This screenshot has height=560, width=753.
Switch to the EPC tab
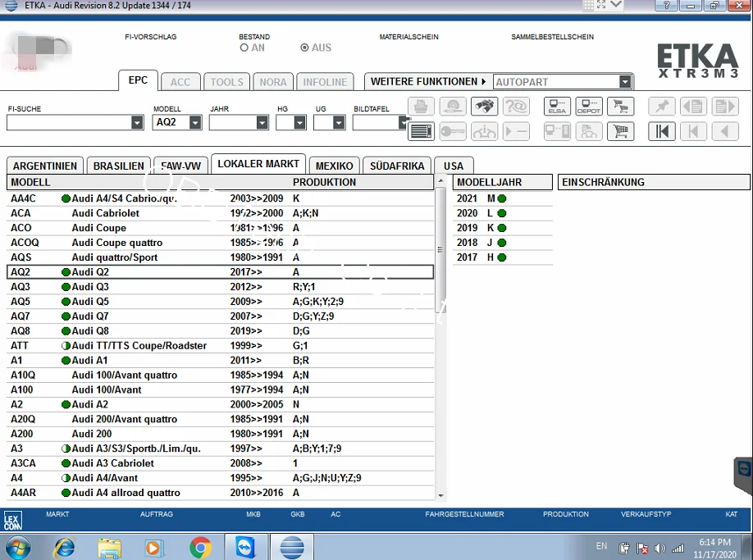pyautogui.click(x=139, y=80)
